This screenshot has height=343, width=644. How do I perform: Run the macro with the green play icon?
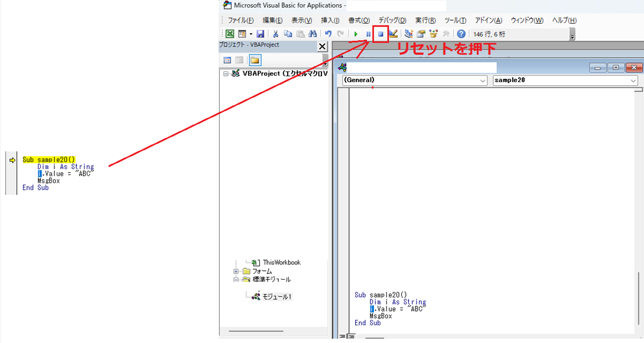pos(356,34)
